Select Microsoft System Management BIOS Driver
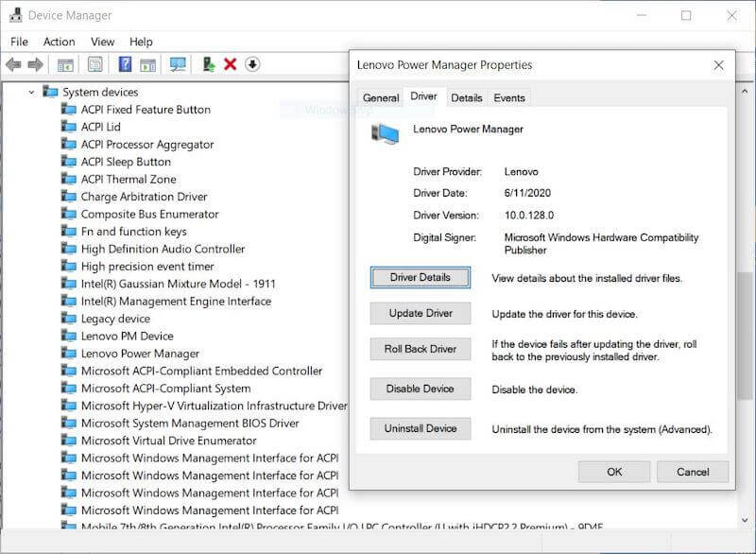Screen dimensions: 756x554 [190, 423]
